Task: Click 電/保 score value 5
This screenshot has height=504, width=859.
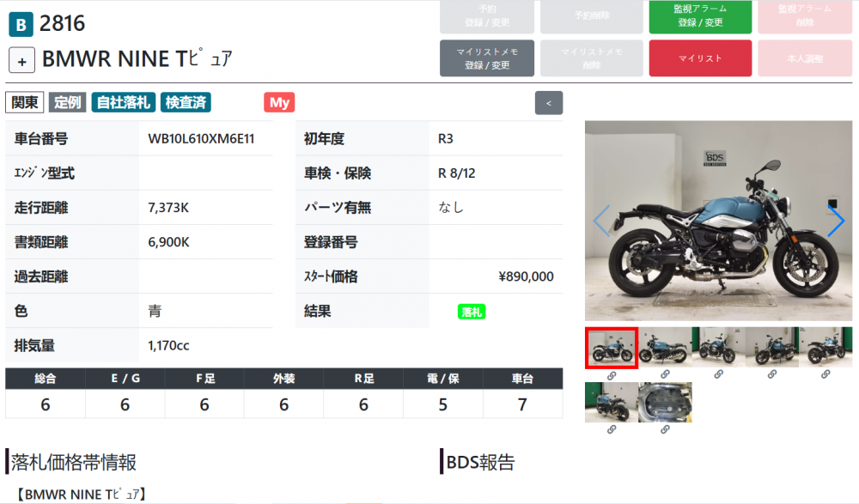Action: pos(442,404)
